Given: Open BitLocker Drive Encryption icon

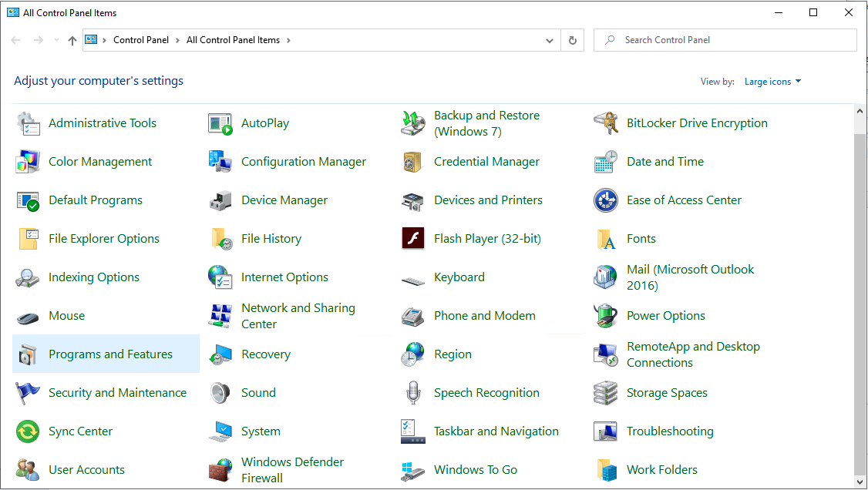Looking at the screenshot, I should point(606,123).
